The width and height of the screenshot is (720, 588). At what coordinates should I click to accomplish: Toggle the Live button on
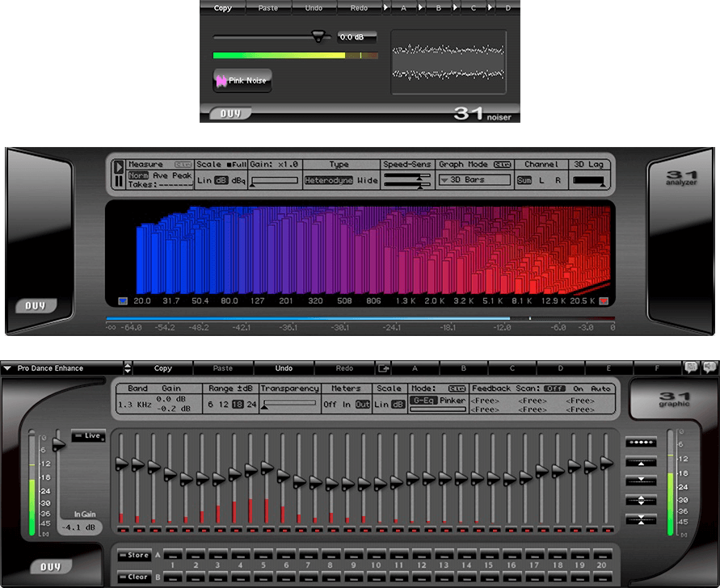pos(88,436)
